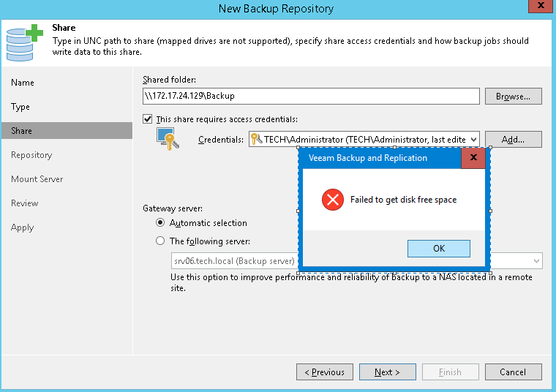556x392 pixels.
Task: Click the Next > button
Action: (387, 372)
